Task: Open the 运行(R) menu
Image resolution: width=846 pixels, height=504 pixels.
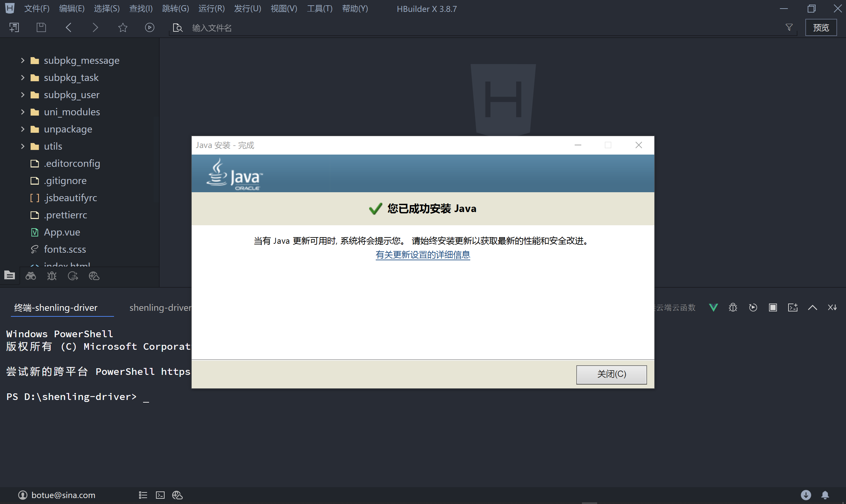Action: coord(211,9)
